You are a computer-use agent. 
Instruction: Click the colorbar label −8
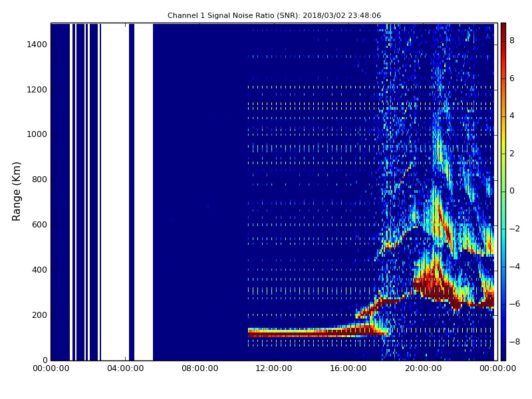click(515, 342)
